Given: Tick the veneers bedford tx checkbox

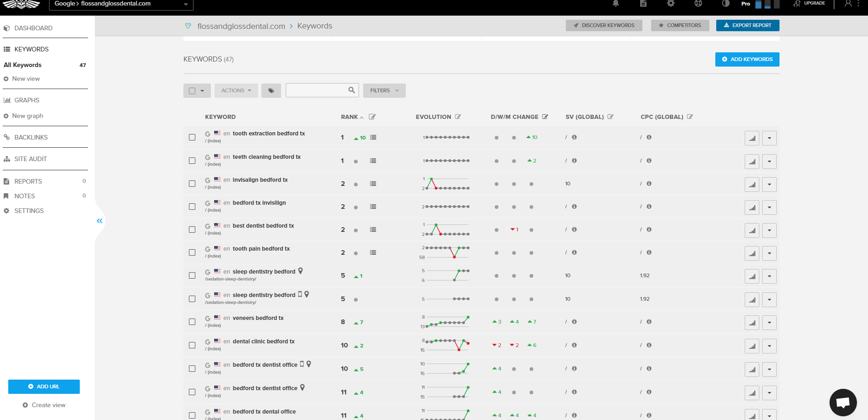Looking at the screenshot, I should click(192, 322).
